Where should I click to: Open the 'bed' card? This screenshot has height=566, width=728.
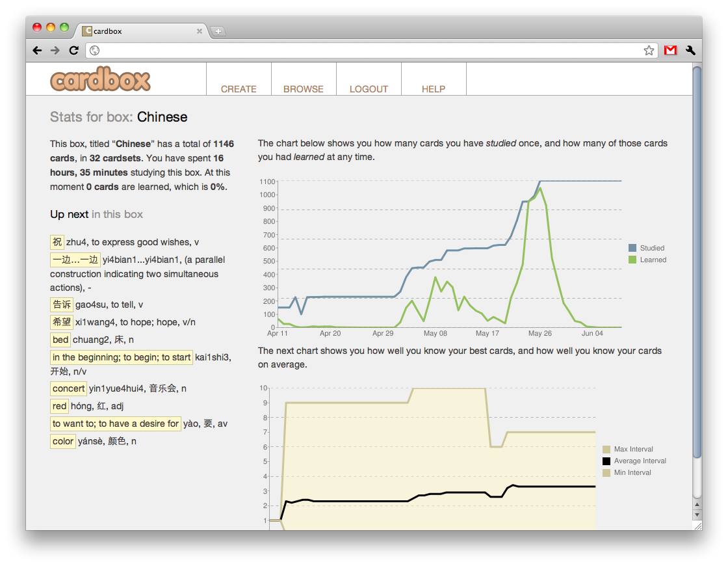[x=60, y=340]
